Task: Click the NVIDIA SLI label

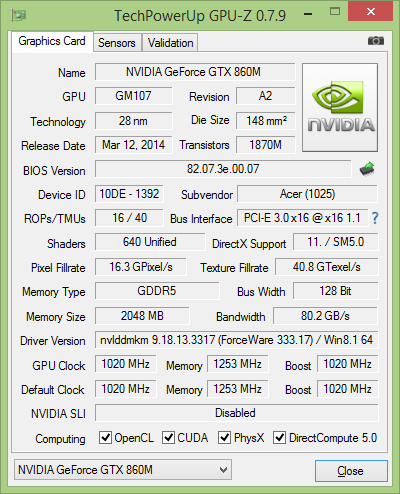Action: pos(58,414)
